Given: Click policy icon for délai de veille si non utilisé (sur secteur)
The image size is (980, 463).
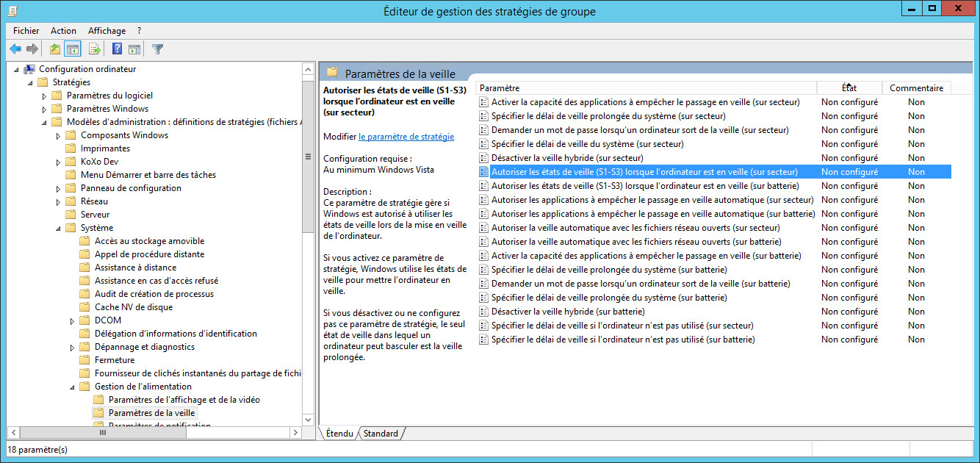Looking at the screenshot, I should 483,326.
